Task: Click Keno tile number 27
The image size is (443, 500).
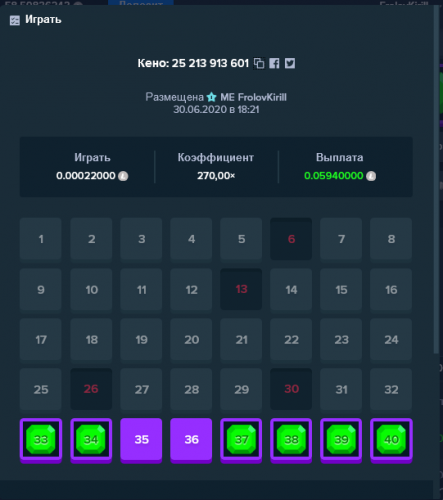Action: tap(141, 389)
